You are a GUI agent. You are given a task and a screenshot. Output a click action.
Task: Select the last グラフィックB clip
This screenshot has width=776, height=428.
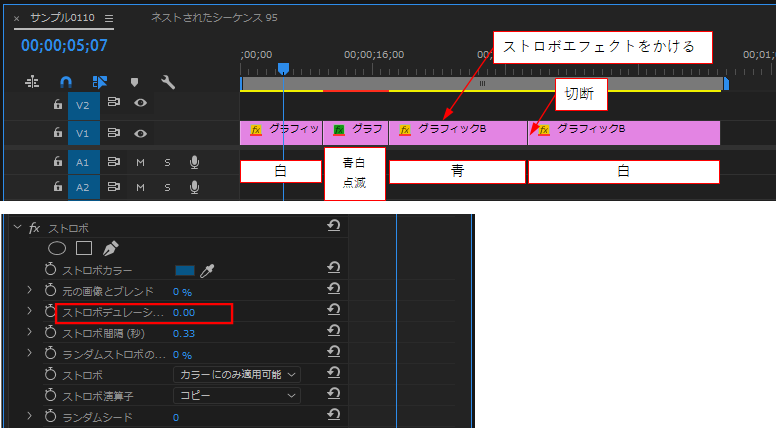pyautogui.click(x=624, y=133)
